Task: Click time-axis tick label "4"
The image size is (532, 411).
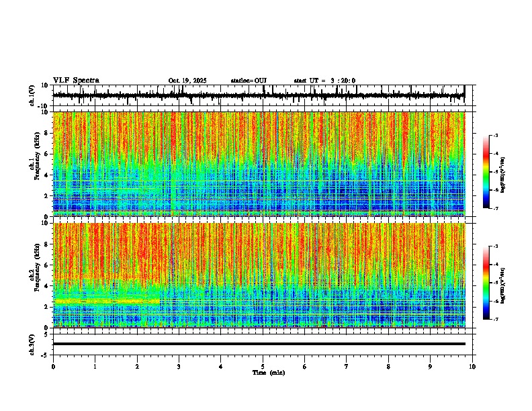Action: [x=221, y=367]
